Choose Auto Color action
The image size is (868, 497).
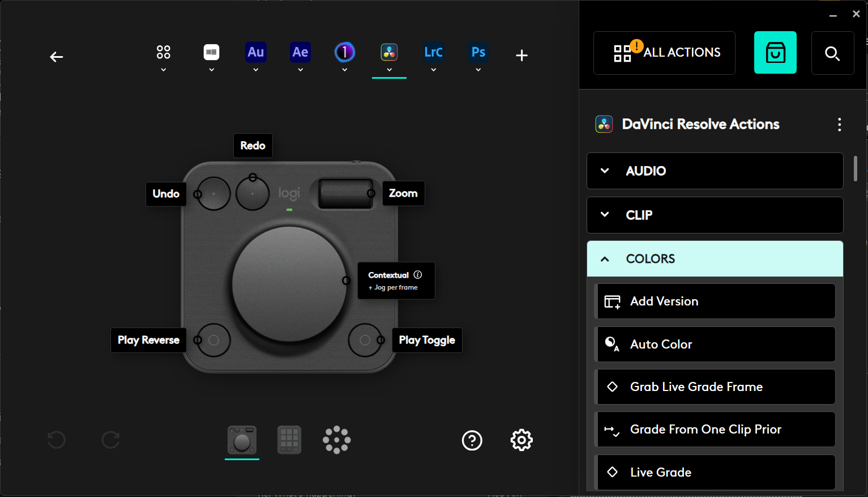pos(716,344)
